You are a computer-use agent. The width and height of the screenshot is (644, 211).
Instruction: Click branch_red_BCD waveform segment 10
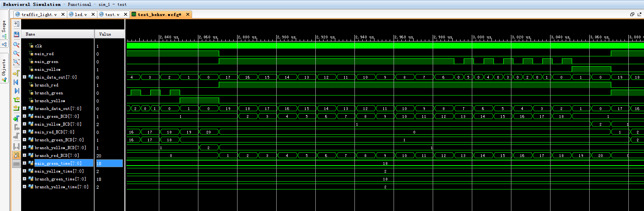coord(404,155)
